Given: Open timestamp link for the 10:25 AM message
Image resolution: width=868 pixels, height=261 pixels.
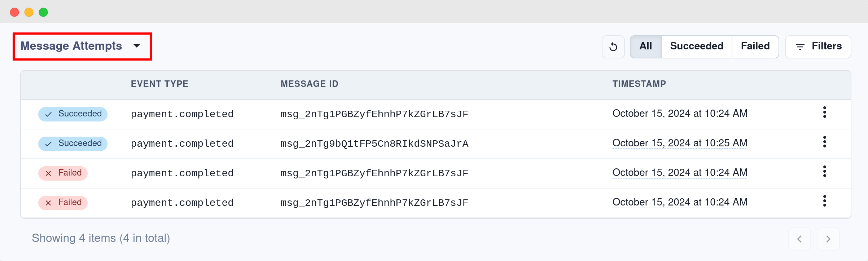Looking at the screenshot, I should click(x=679, y=143).
